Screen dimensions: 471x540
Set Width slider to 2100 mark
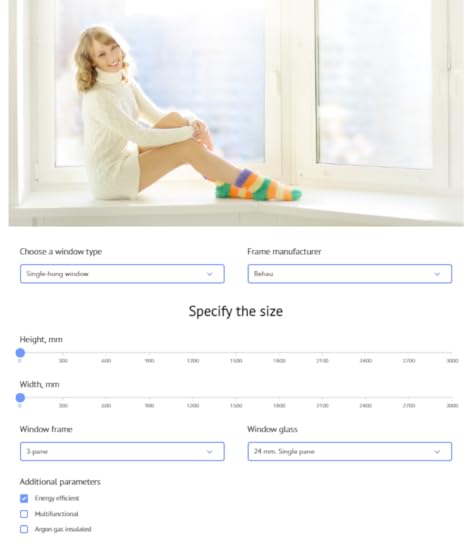(322, 398)
